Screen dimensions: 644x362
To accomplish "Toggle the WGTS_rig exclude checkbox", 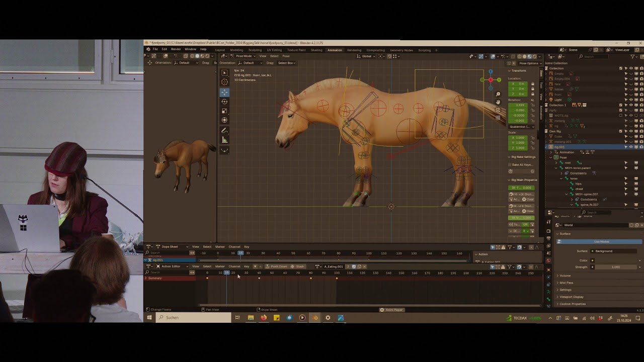I will point(620,116).
